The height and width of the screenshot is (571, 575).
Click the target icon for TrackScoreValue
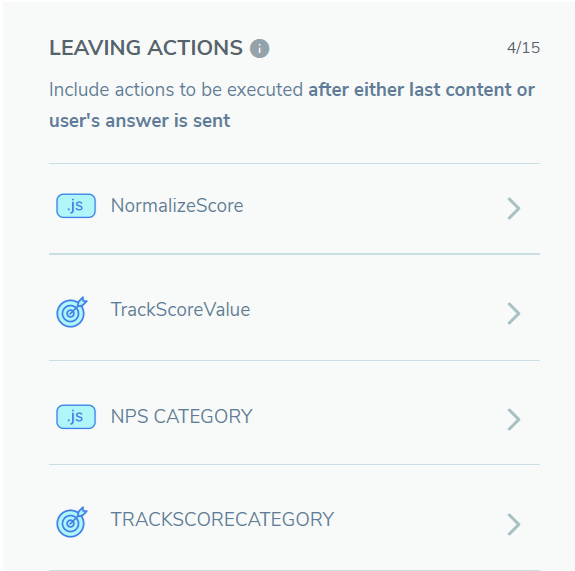72,312
